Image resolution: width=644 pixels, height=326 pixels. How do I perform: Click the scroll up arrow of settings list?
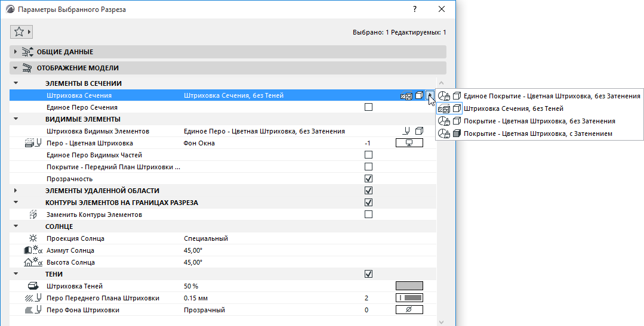pos(442,83)
